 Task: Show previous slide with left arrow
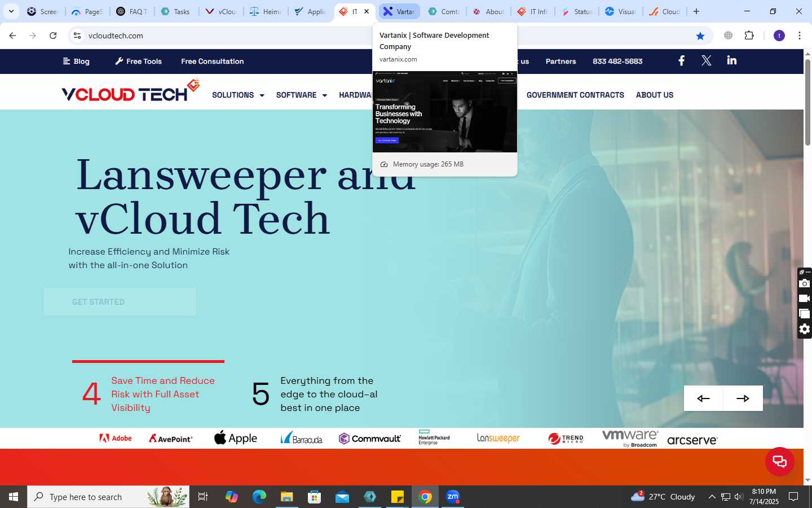[x=703, y=398]
